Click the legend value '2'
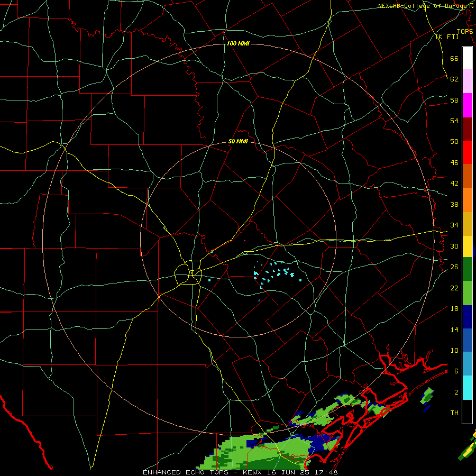The image size is (476, 476). coord(456,392)
